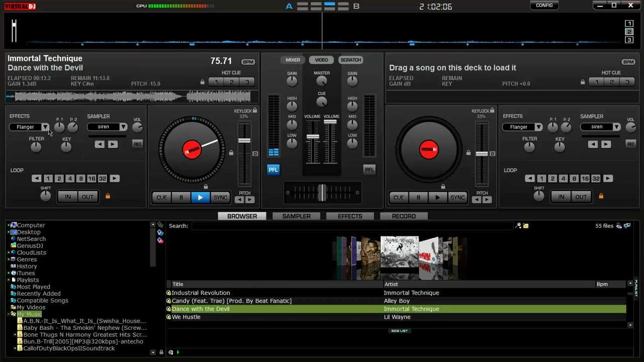The width and height of the screenshot is (644, 362).
Task: Adjust left deck pitch slider
Action: click(245, 141)
